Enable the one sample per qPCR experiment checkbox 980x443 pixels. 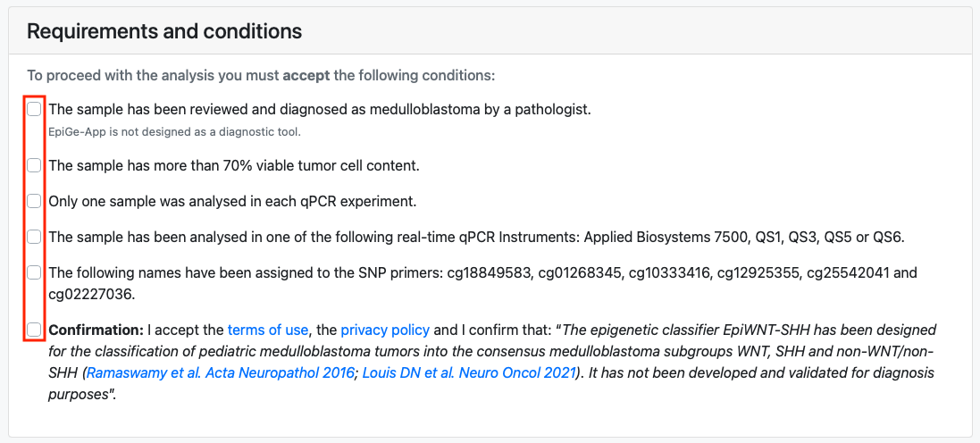pyautogui.click(x=34, y=201)
